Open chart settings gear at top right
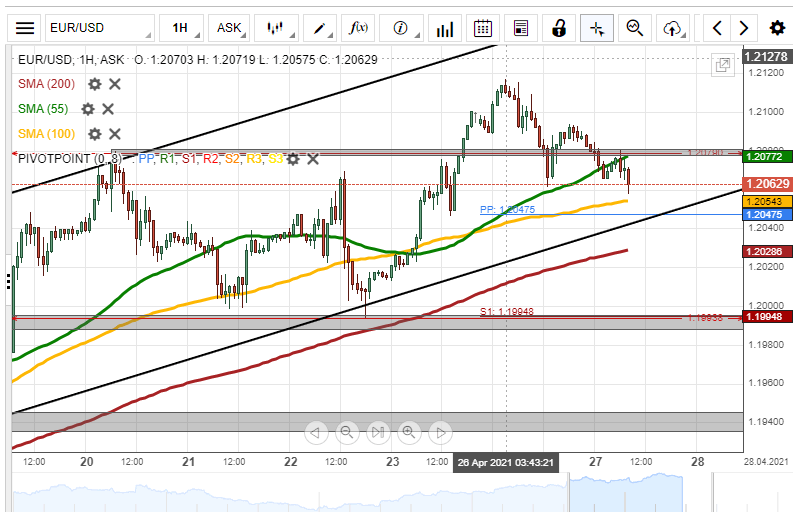 click(x=776, y=28)
